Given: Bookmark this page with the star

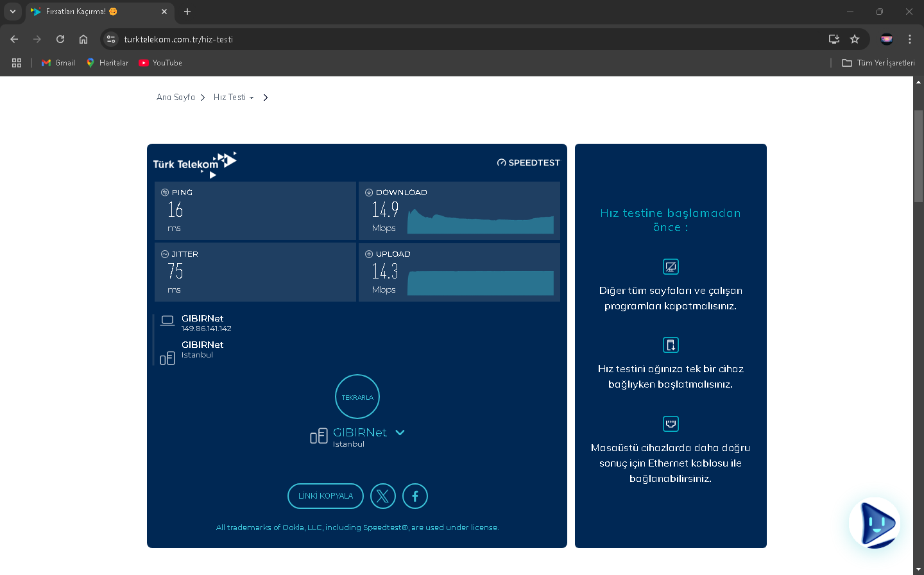Looking at the screenshot, I should click(855, 39).
